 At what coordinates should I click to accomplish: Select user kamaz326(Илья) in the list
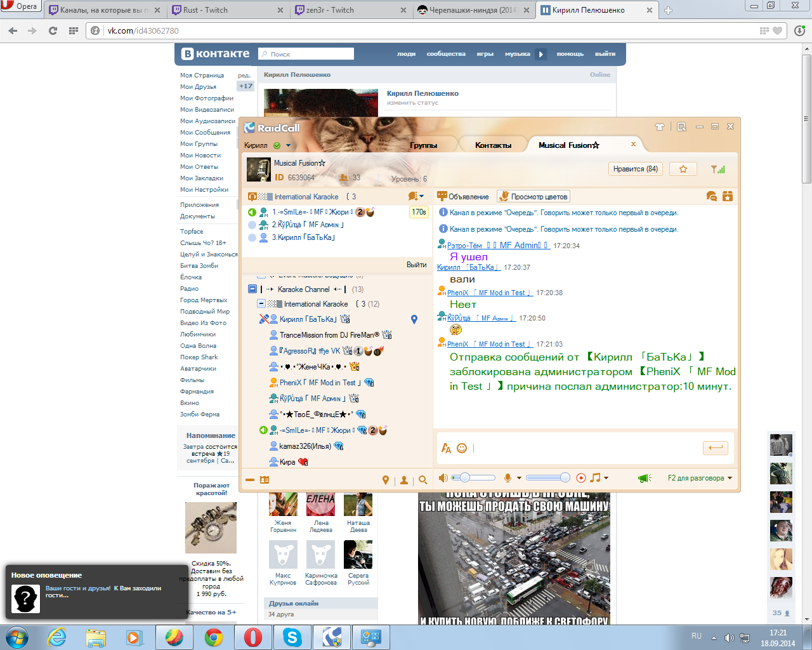click(305, 446)
